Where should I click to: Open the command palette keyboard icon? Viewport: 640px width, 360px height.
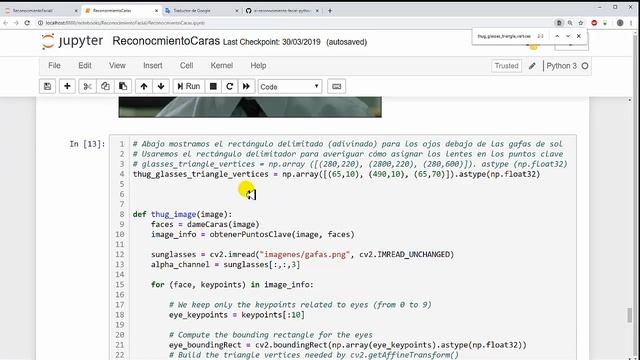point(336,87)
